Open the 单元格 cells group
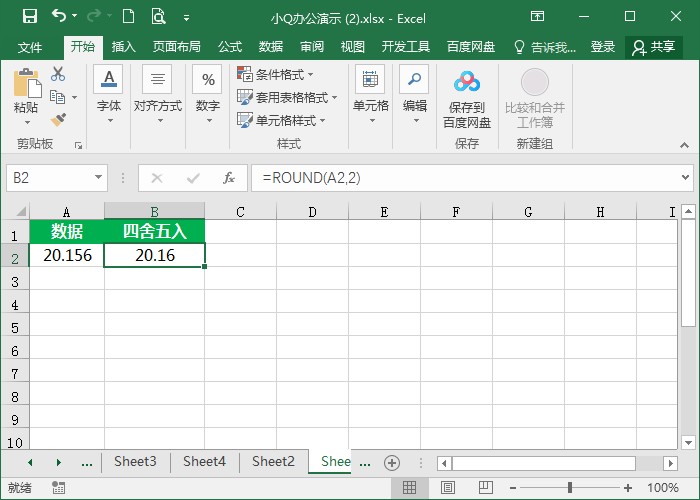 (x=371, y=95)
